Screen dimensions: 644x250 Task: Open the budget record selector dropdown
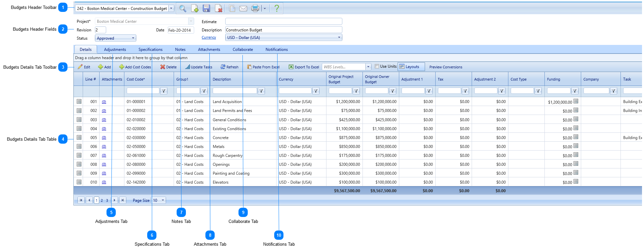click(x=171, y=8)
